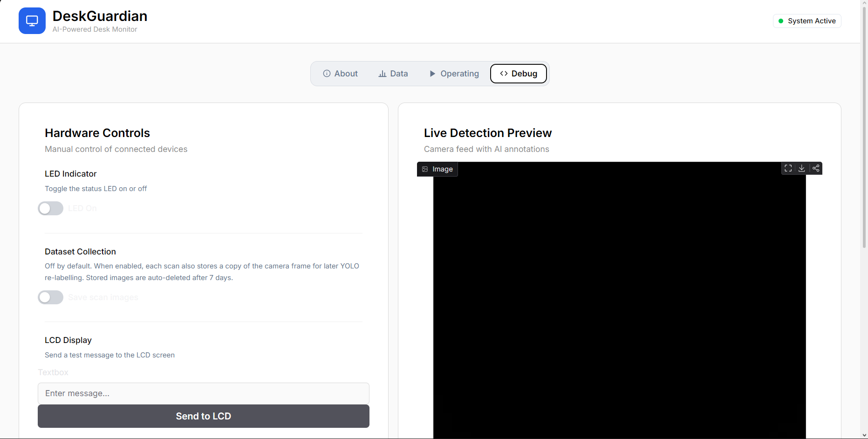
Task: Click the Hardware Controls heading
Action: coord(97,133)
